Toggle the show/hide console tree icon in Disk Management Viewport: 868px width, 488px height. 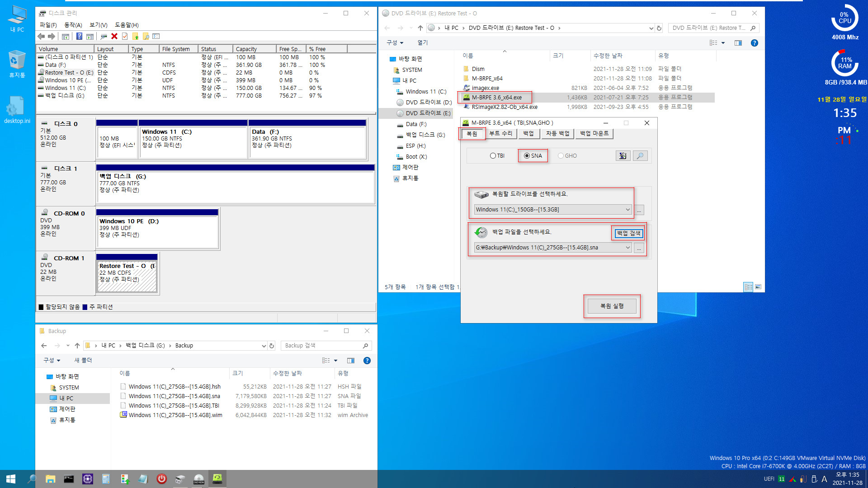point(66,36)
